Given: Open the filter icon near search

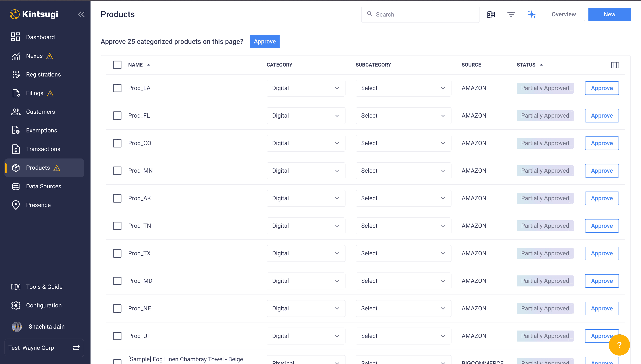Looking at the screenshot, I should (511, 14).
